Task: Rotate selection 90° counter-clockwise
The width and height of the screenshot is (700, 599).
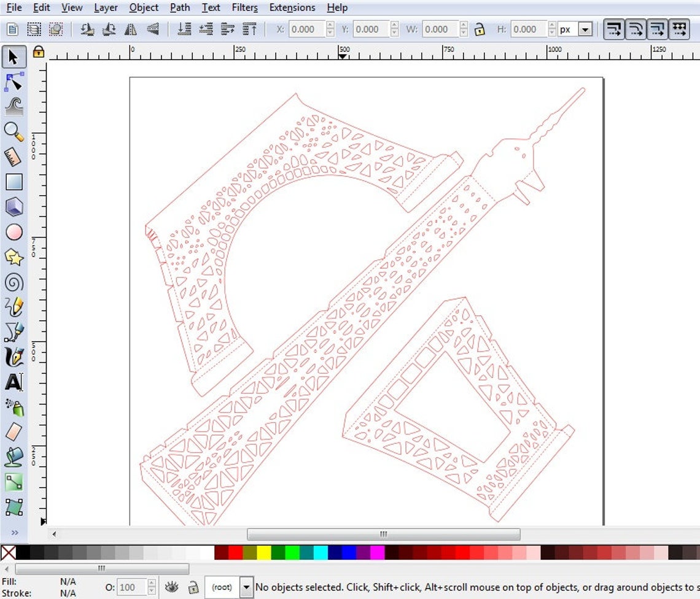Action: 87,29
